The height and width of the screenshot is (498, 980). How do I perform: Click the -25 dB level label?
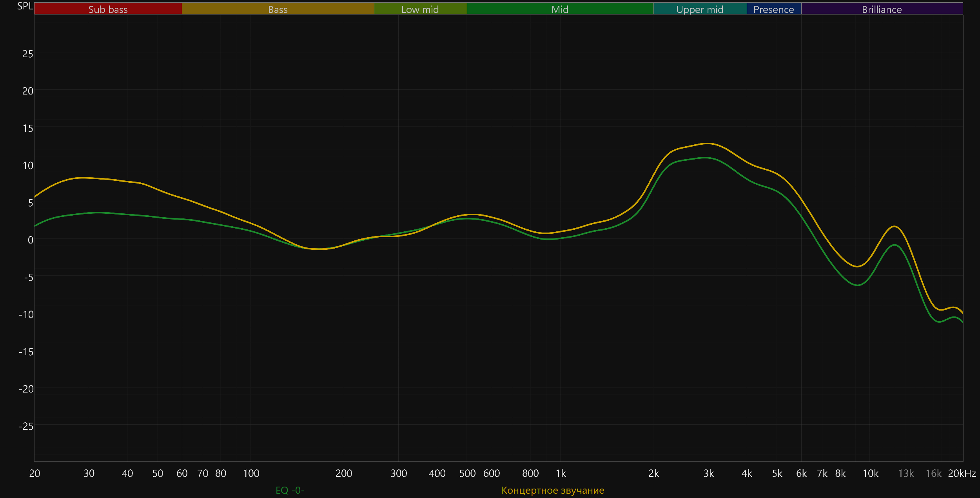(26, 426)
